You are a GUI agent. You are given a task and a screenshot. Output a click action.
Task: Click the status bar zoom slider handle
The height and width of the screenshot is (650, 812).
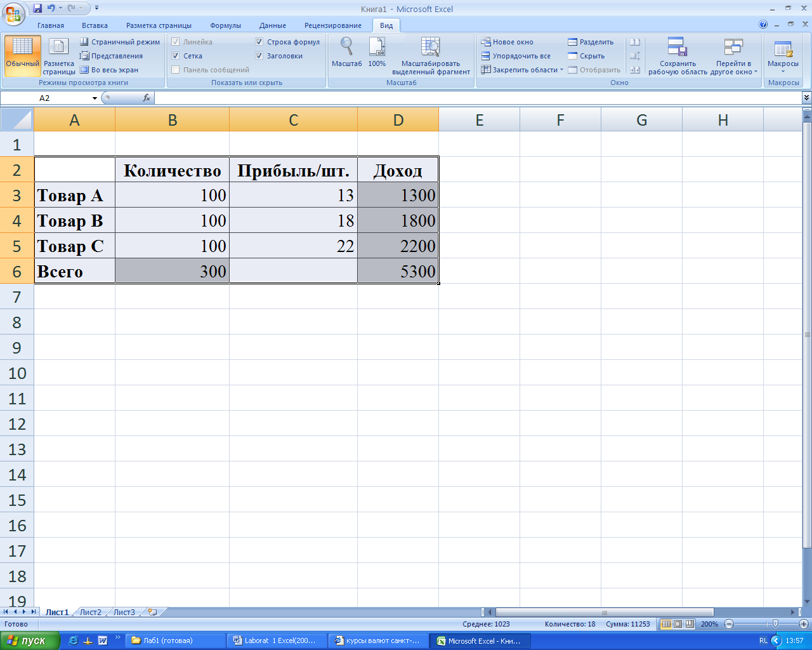click(775, 624)
